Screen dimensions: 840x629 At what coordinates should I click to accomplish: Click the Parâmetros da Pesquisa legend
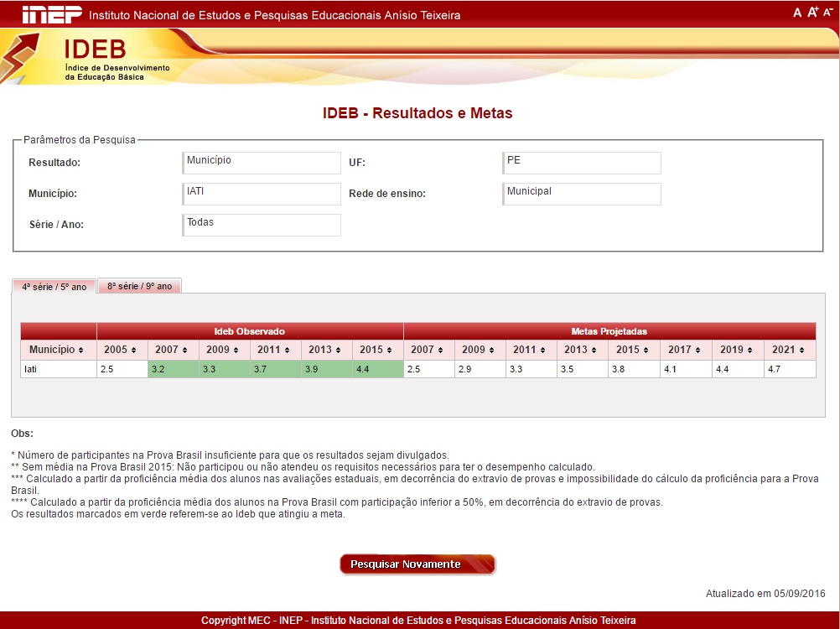80,140
